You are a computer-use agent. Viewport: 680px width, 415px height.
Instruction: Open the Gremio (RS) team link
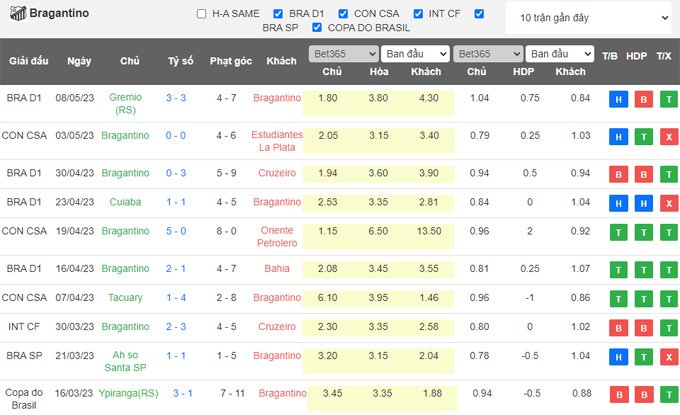coord(130,103)
